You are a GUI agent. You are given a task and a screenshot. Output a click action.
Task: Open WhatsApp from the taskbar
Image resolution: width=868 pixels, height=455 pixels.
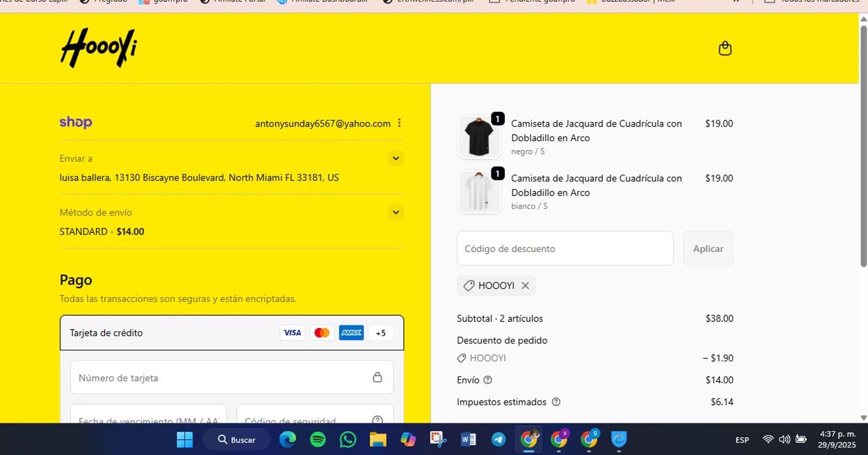(348, 440)
